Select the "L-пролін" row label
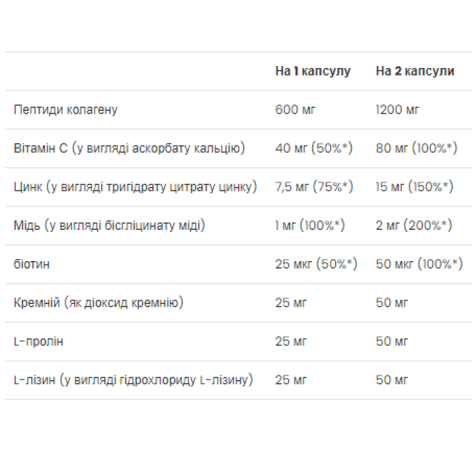 pos(39,341)
